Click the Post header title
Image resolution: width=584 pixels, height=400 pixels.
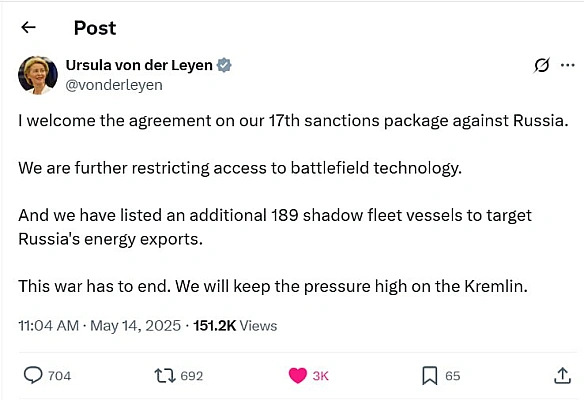tap(95, 28)
